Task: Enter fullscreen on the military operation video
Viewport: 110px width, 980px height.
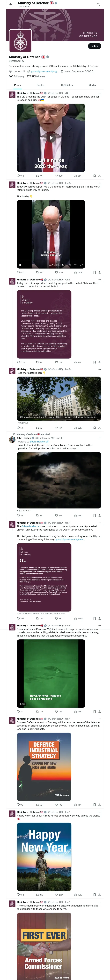Action: click(x=81, y=265)
